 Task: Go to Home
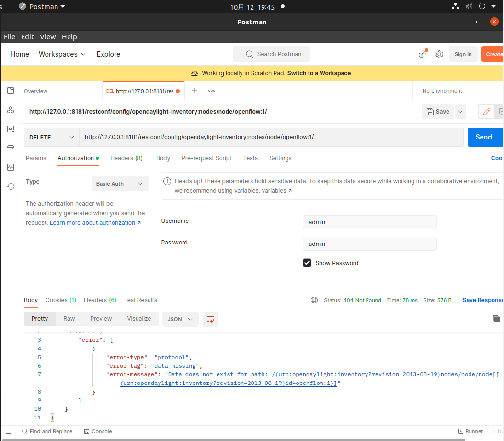[x=20, y=54]
